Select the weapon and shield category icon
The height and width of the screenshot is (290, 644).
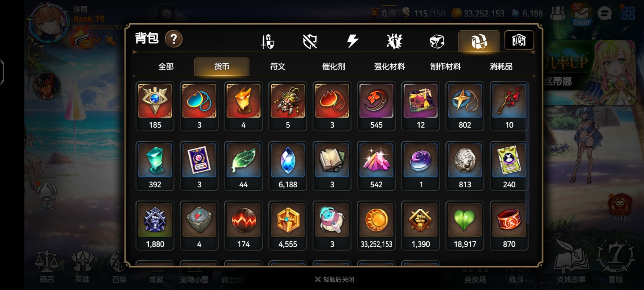tap(268, 42)
